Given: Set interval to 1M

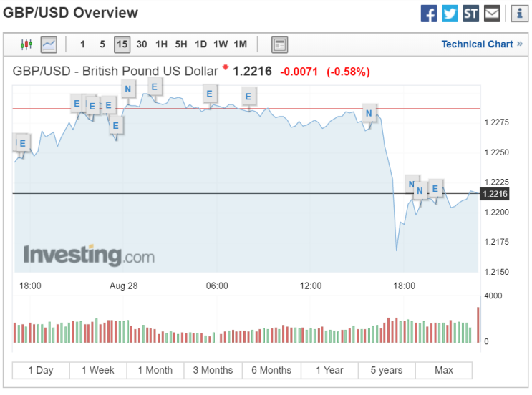Looking at the screenshot, I should [240, 44].
